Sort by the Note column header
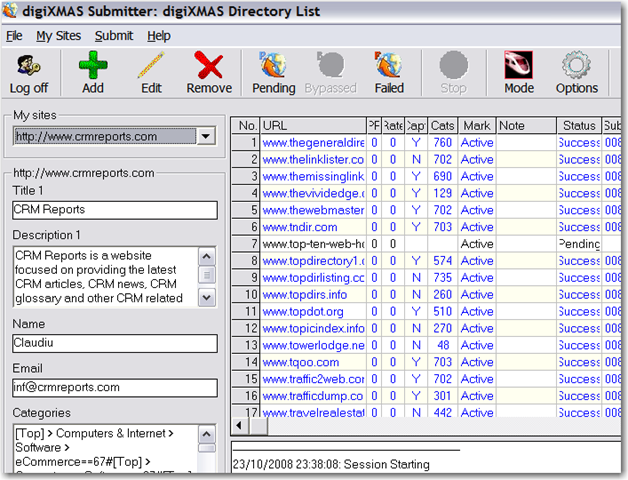 (x=526, y=126)
